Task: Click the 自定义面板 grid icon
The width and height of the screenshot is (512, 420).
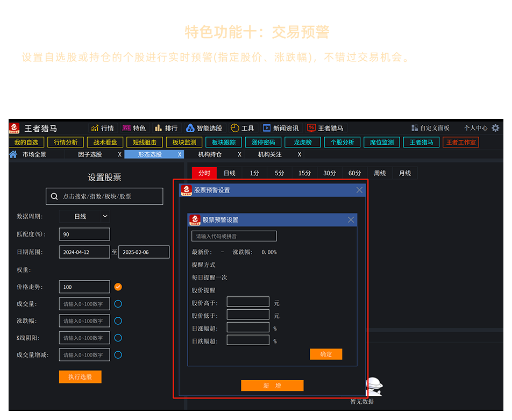Action: (415, 128)
